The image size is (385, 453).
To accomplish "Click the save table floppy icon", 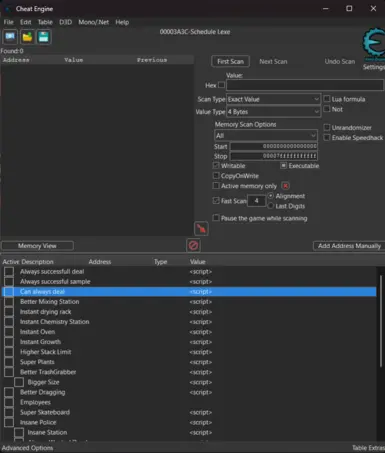I will click(44, 37).
